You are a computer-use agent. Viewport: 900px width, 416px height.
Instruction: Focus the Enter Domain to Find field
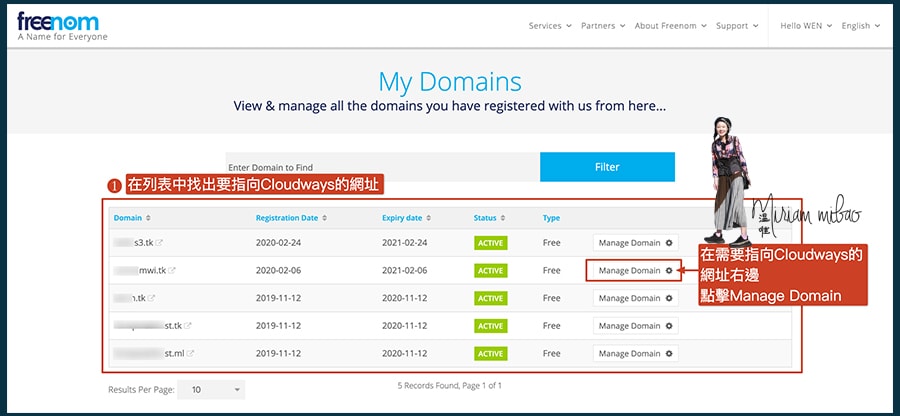tap(382, 167)
